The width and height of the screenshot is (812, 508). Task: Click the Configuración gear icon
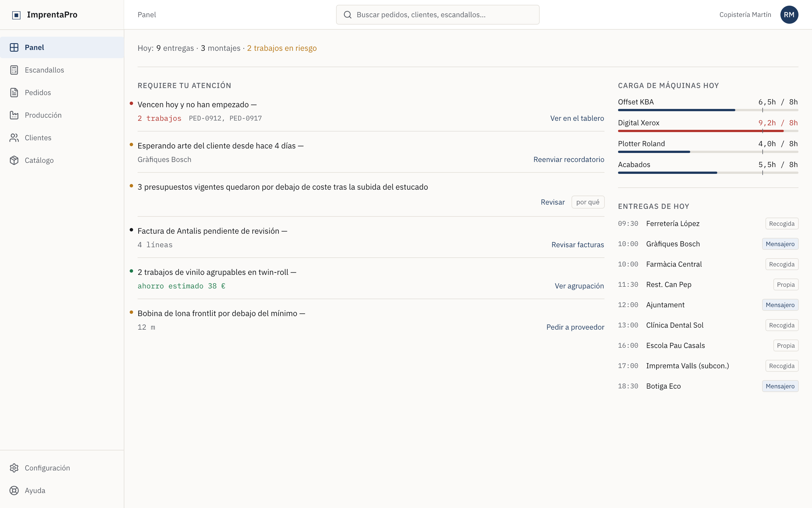(14, 468)
